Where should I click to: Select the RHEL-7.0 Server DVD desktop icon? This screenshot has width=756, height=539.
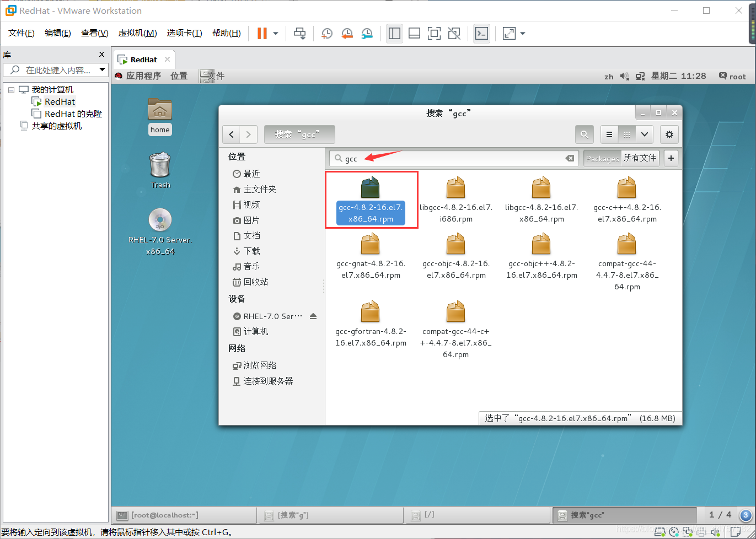click(x=160, y=231)
